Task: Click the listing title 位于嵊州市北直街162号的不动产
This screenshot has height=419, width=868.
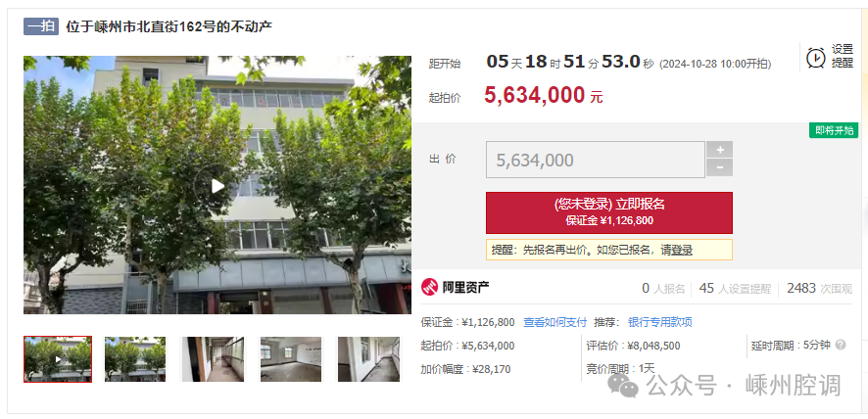Action: 169,26
